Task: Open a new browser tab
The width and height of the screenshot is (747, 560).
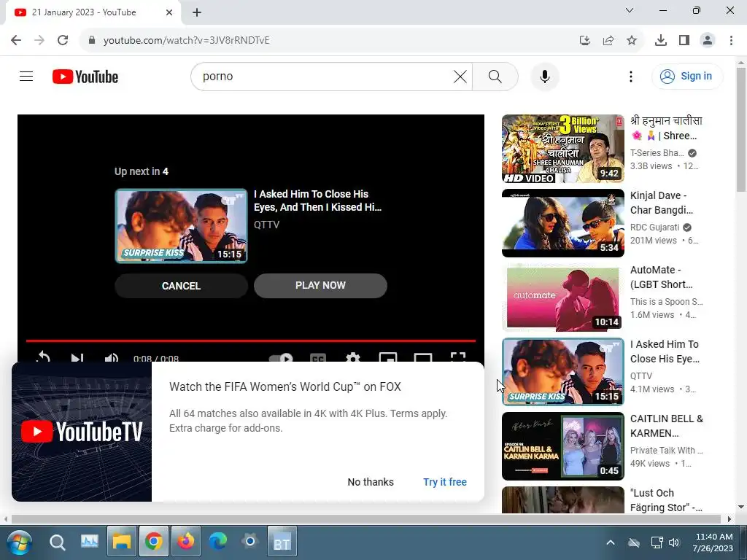Action: pos(197,13)
